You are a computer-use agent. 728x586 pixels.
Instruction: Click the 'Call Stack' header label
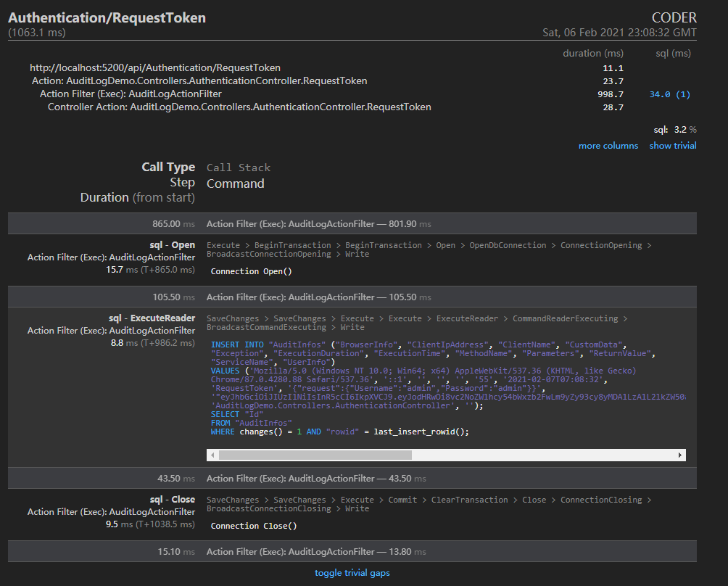238,168
